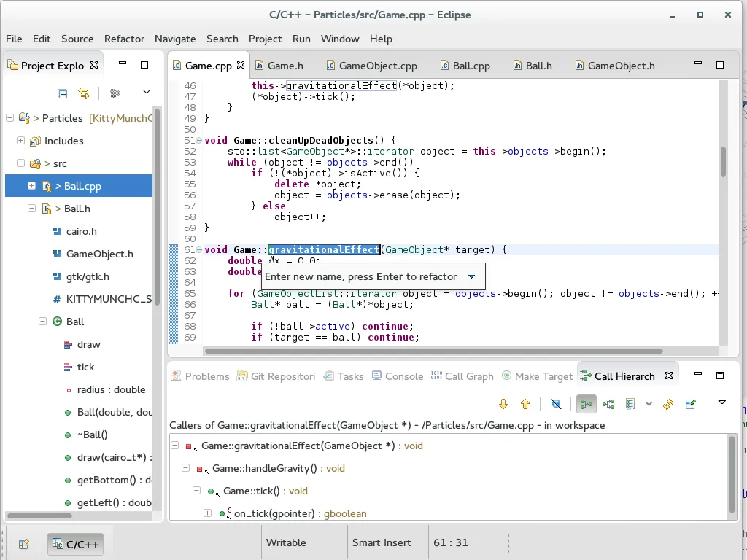Open the Window menu
The image size is (747, 560).
pyautogui.click(x=340, y=39)
